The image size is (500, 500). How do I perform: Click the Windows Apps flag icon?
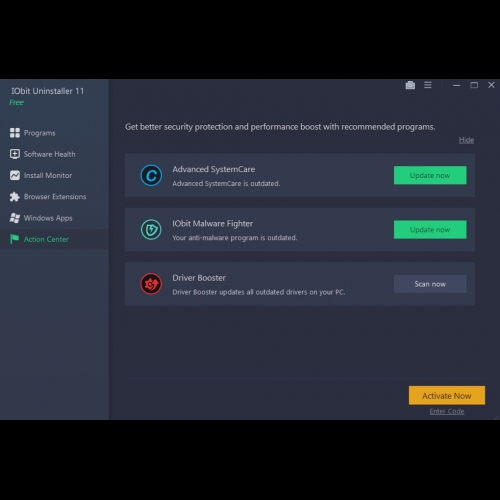coord(15,218)
